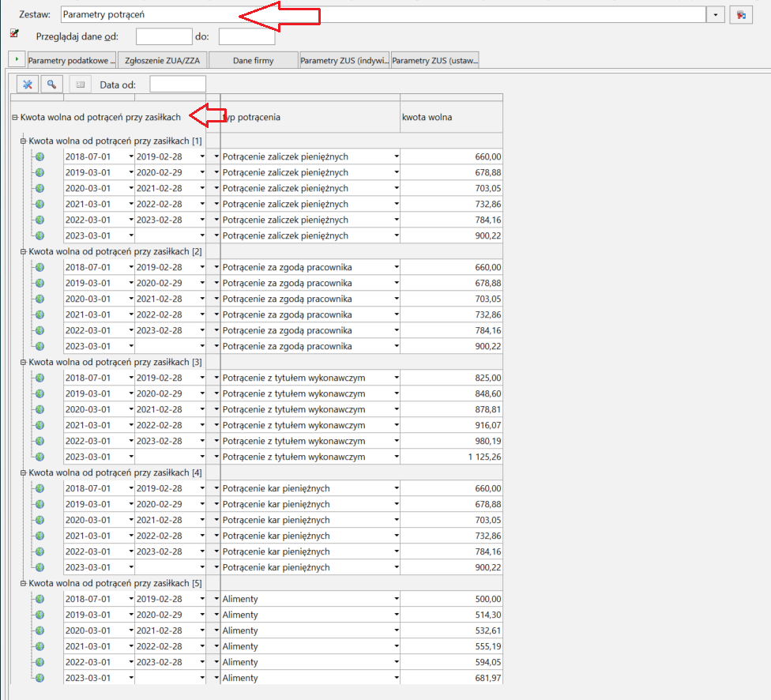The height and width of the screenshot is (700, 771).
Task: Click globe icon of 2023-03-01 tytułem wykonawczym row
Action: click(x=39, y=457)
